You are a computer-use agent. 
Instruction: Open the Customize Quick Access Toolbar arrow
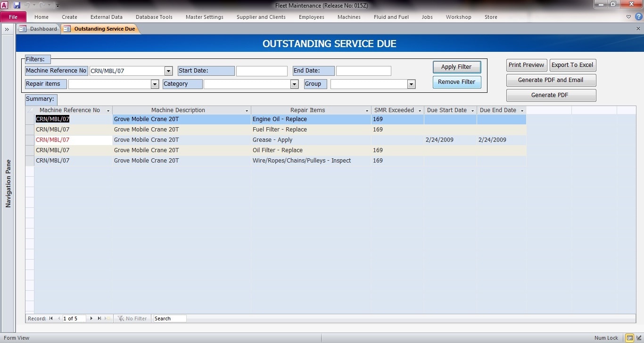coord(58,6)
